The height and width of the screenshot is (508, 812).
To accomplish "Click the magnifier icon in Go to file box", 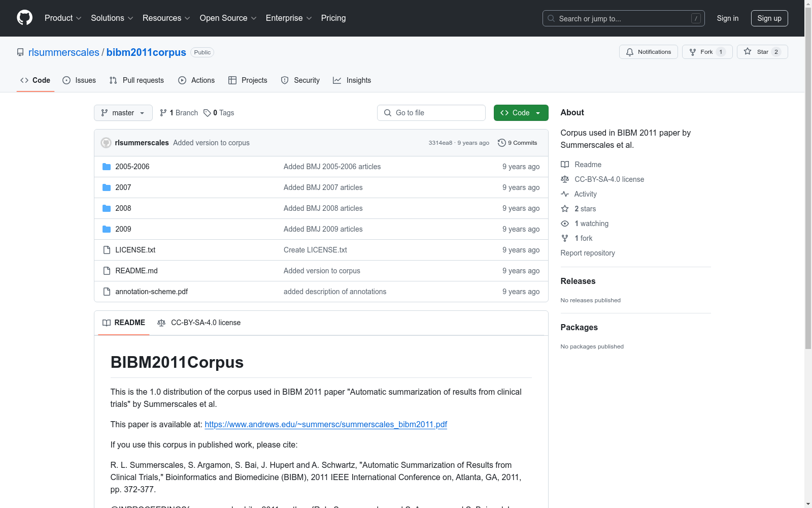I will coord(388,113).
